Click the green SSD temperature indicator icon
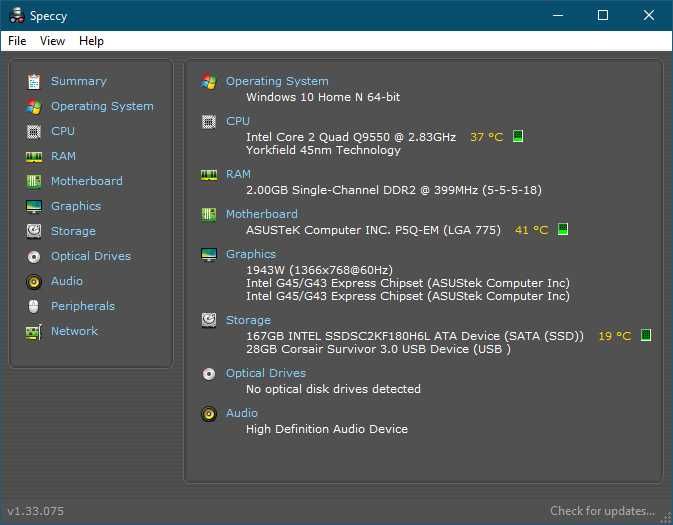Screen dimensions: 673x525 pos(646,335)
